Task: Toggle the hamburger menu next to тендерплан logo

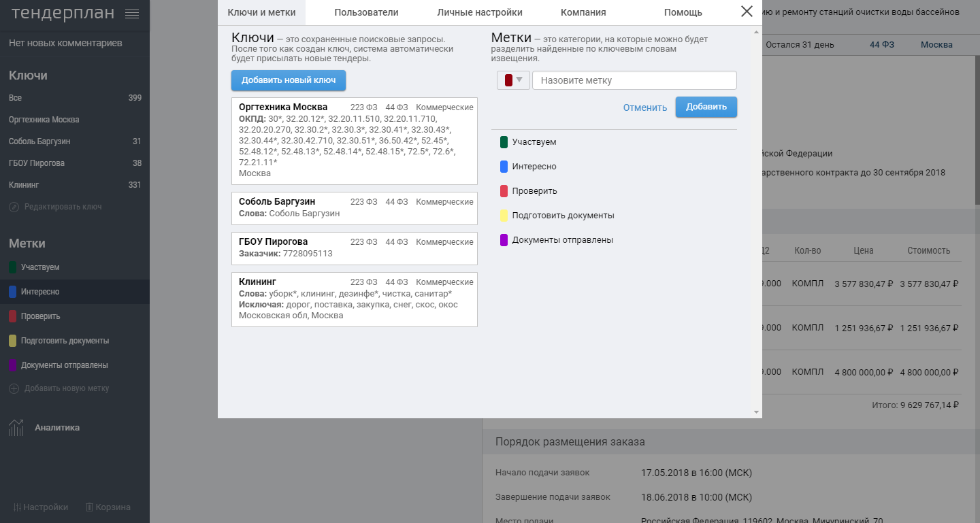Action: [132, 14]
